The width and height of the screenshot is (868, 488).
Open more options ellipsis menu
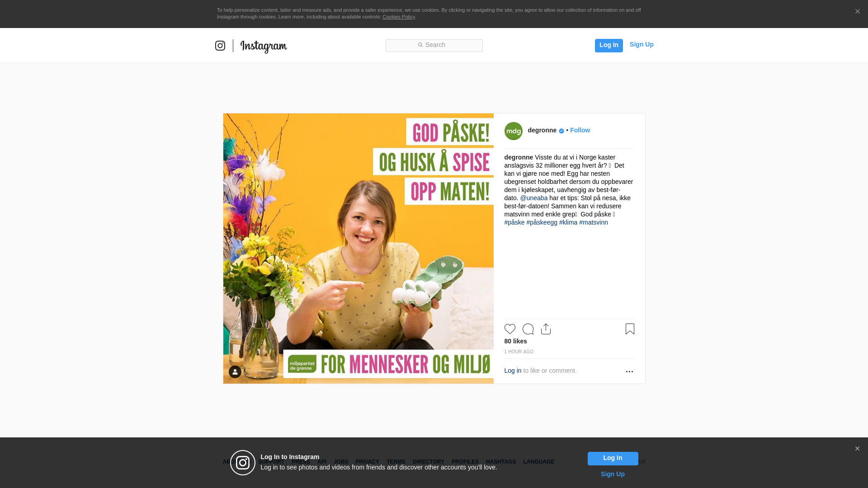629,371
